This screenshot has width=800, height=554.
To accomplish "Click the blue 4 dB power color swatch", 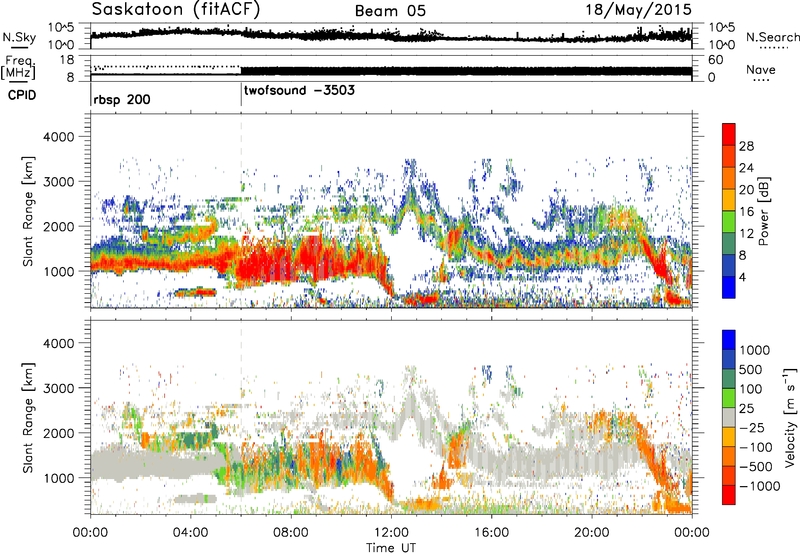I will 729,287.
